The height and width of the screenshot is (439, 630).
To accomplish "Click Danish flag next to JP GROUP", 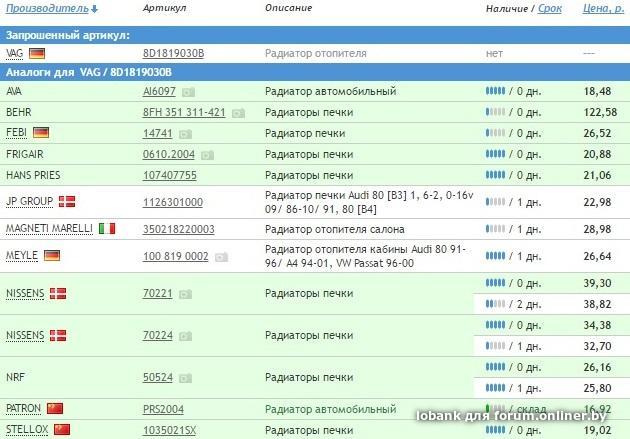I will [x=67, y=201].
